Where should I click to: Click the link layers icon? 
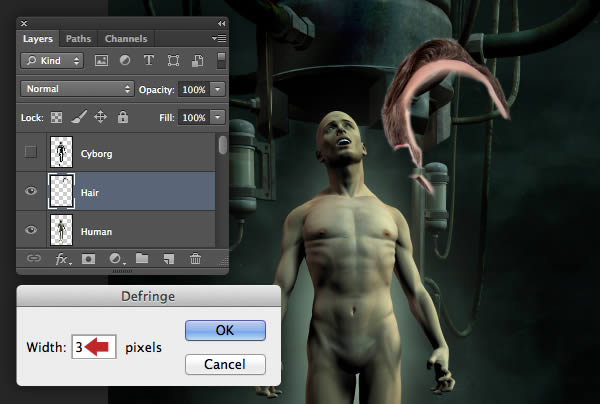click(x=34, y=259)
